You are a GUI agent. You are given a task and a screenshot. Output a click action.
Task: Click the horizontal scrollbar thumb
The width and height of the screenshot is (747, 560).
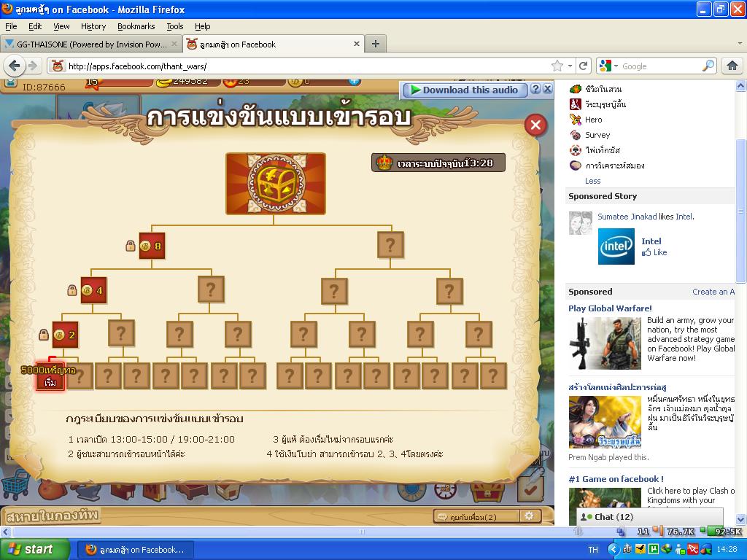point(362,532)
